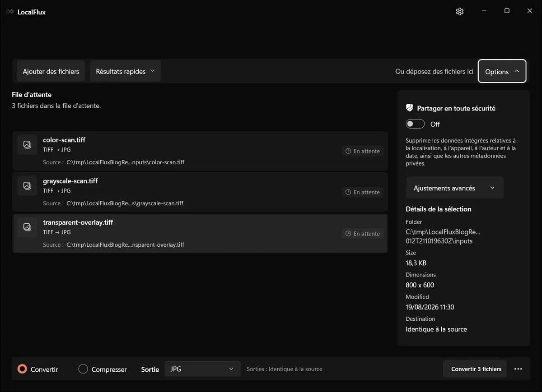Click the shield icon beside Partager en toute sécurité
The height and width of the screenshot is (392, 542).
tap(410, 108)
